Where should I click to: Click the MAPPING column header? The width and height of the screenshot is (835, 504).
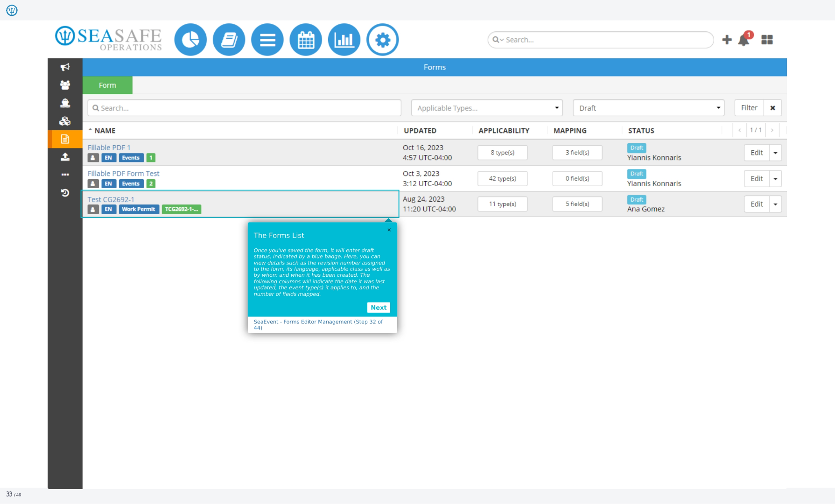click(570, 131)
